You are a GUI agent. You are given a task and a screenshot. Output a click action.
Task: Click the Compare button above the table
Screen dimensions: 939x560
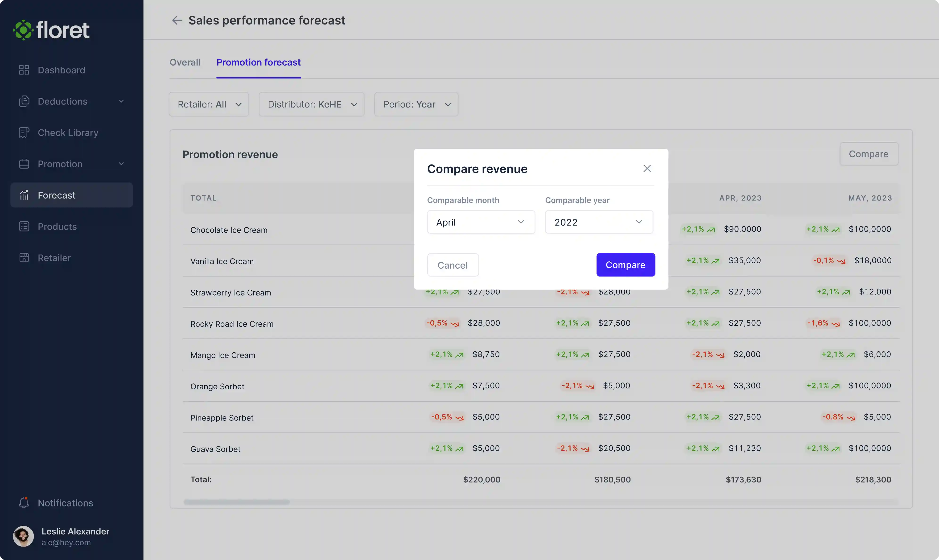click(x=869, y=154)
